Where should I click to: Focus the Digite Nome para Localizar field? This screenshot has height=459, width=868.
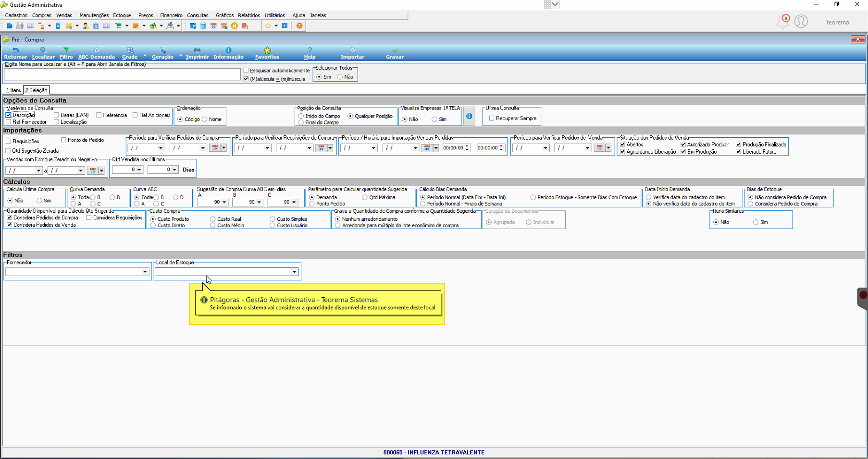[122, 74]
